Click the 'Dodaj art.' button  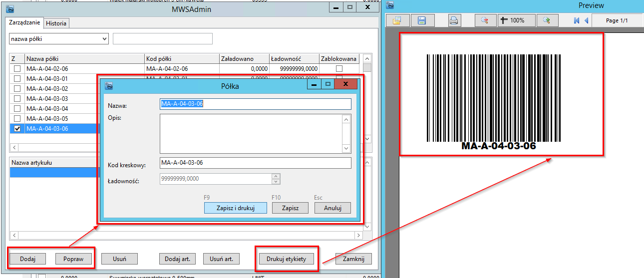(x=177, y=259)
